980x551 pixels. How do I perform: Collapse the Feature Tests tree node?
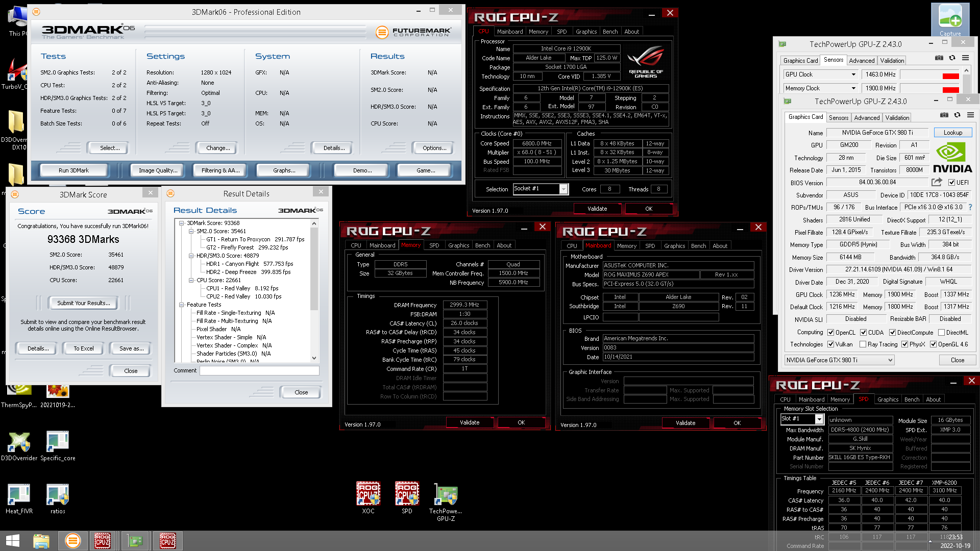tap(181, 305)
